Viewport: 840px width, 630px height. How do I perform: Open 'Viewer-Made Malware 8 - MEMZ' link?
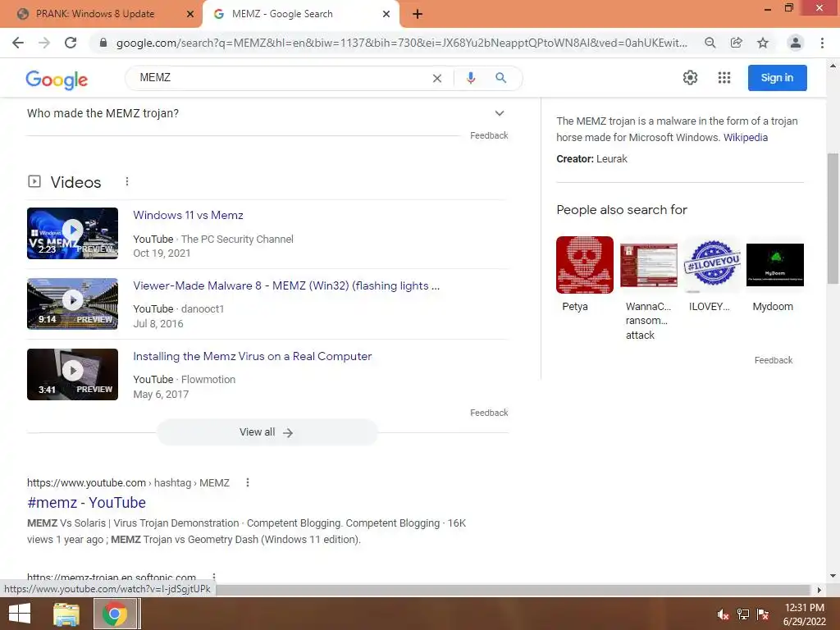(286, 286)
